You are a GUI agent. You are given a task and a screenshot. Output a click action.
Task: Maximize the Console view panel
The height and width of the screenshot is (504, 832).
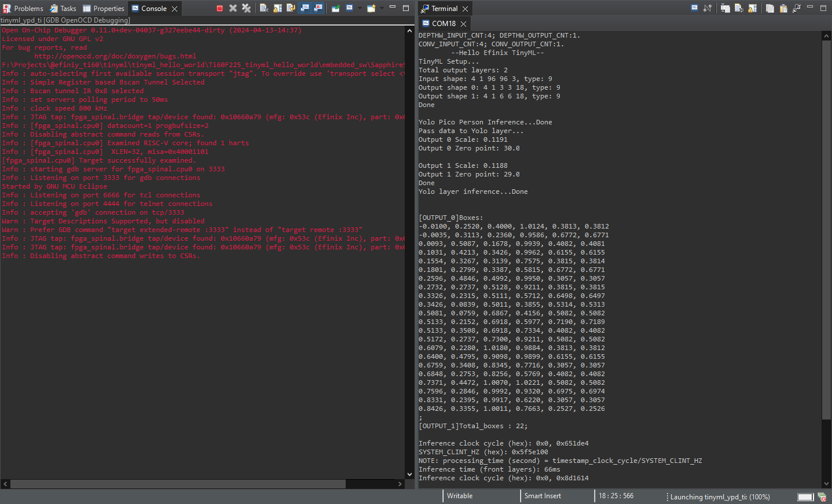pyautogui.click(x=406, y=8)
